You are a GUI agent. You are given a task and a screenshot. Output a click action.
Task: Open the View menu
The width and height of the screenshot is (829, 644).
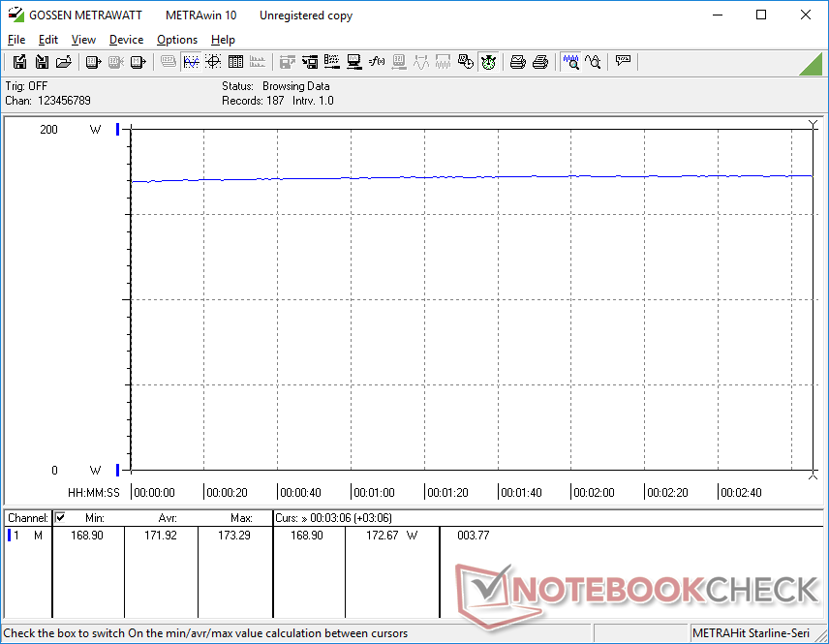click(83, 40)
